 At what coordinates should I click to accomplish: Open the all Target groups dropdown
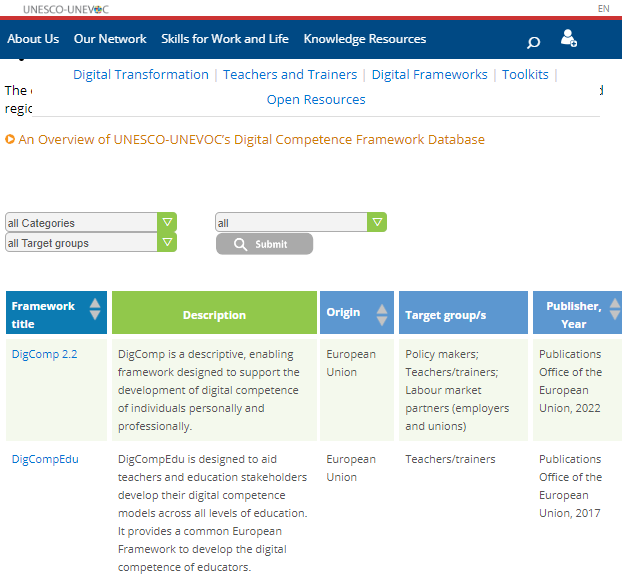coord(91,242)
